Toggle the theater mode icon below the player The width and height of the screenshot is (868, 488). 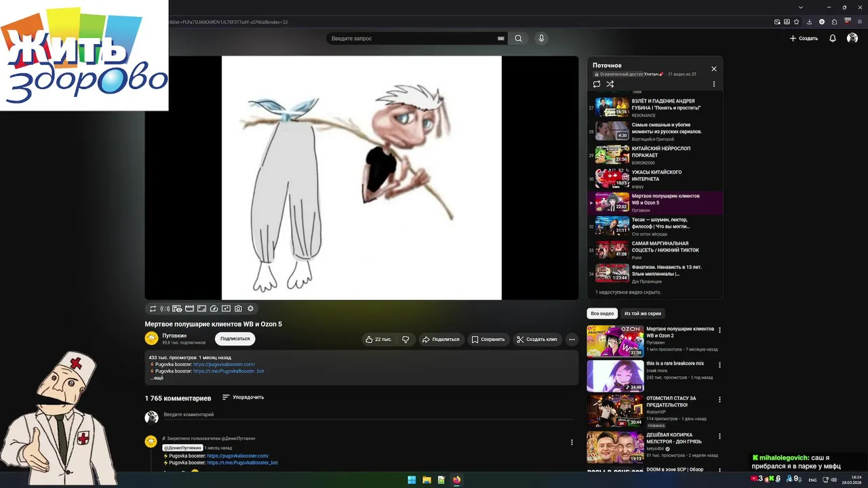click(201, 308)
